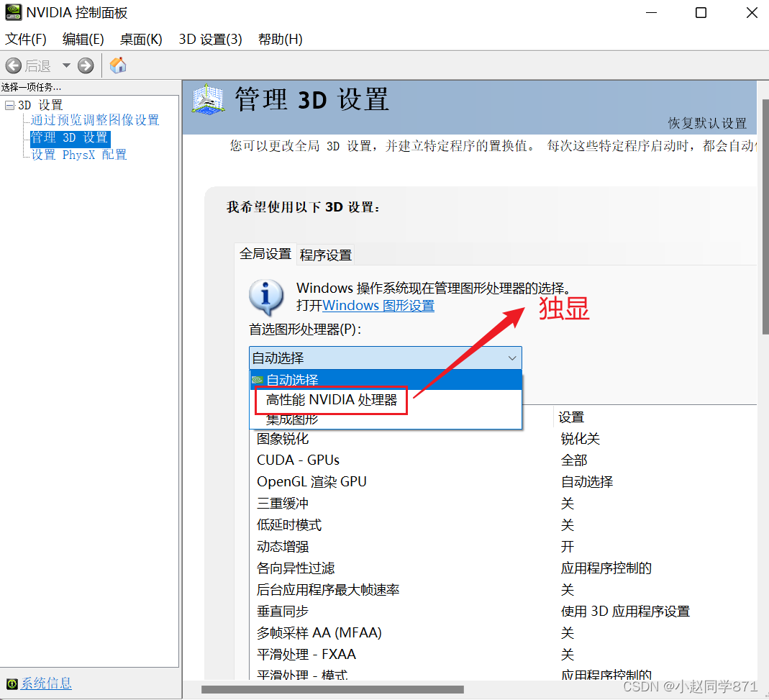Choose 自动选择 from the dropdown list
This screenshot has height=700, width=769.
[386, 380]
